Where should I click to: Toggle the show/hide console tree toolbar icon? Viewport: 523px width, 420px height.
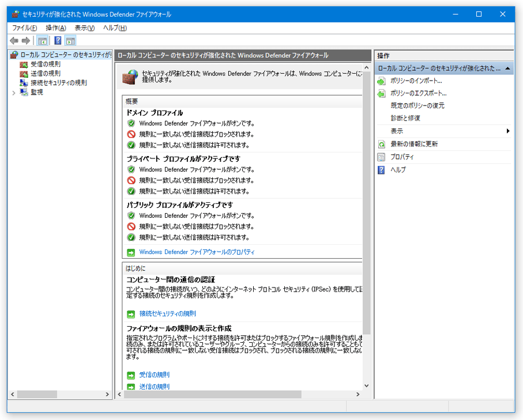[42, 41]
